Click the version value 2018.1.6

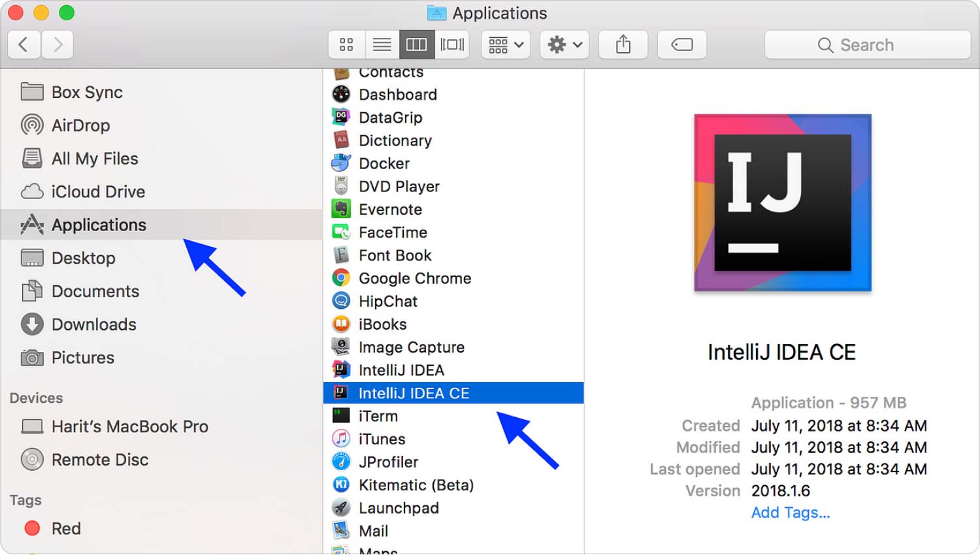click(x=781, y=491)
